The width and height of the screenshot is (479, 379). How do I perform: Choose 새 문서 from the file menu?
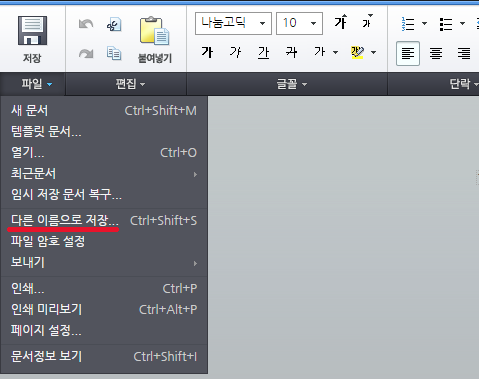[x=104, y=111]
